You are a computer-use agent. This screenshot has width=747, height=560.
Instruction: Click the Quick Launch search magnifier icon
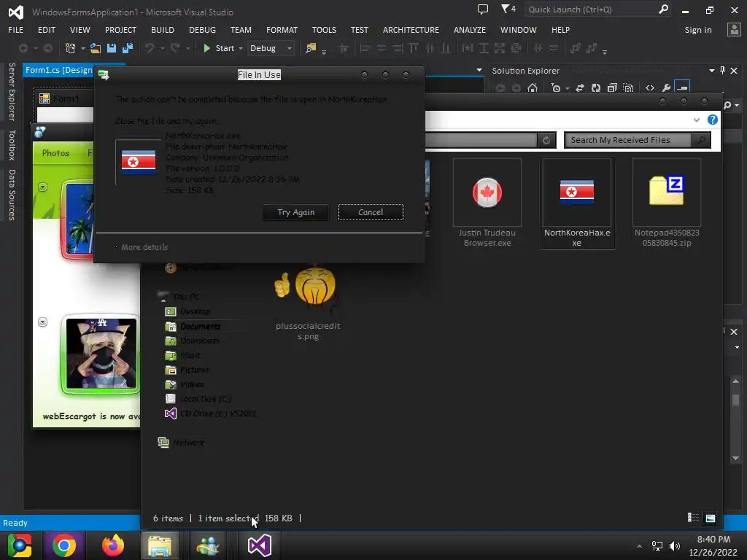[x=663, y=9]
